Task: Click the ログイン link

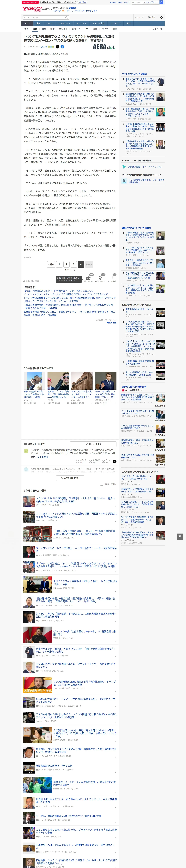Action: 57,11
